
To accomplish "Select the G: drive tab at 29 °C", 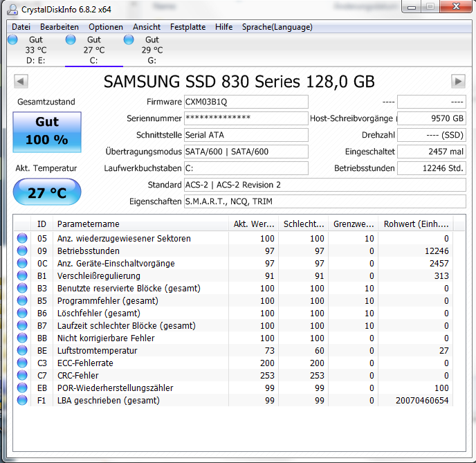I will coord(152,50).
